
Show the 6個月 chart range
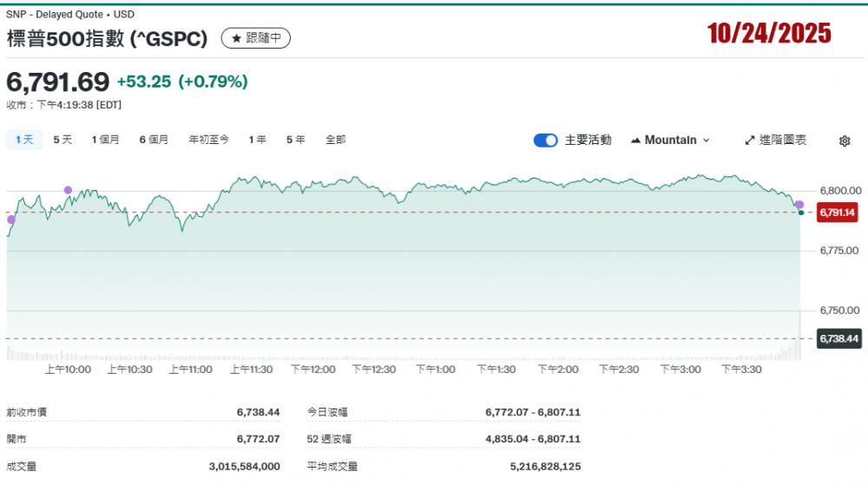point(154,140)
